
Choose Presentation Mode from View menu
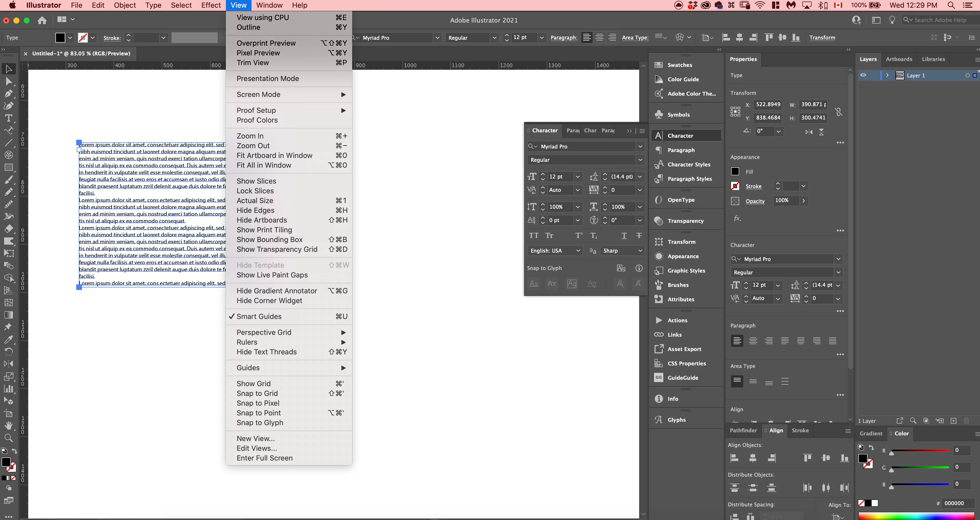tap(267, 78)
